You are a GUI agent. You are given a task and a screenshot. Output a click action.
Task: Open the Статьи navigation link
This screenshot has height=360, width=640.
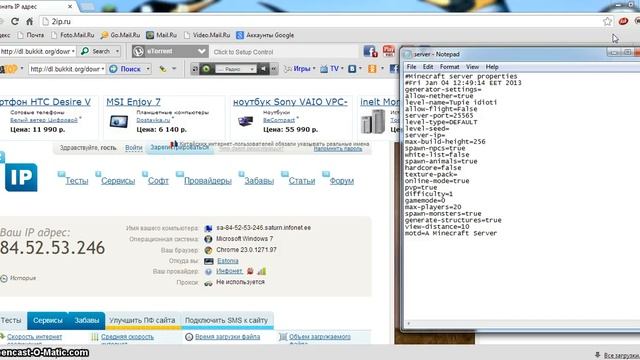(302, 181)
